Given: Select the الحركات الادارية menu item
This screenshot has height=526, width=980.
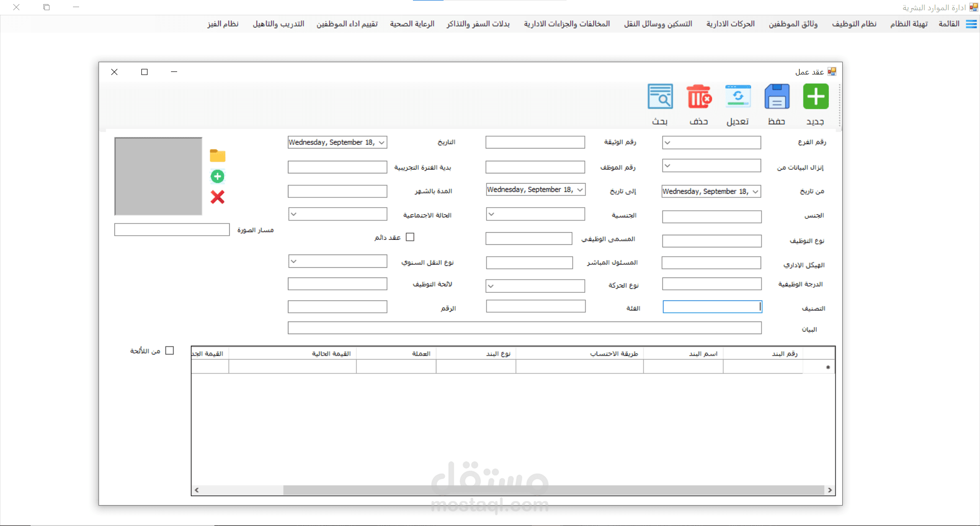Looking at the screenshot, I should [x=730, y=23].
